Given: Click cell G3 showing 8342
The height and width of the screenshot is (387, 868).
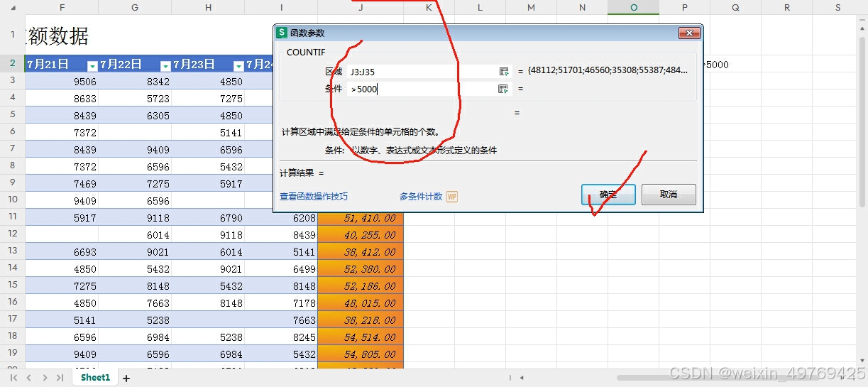Looking at the screenshot, I should click(135, 82).
